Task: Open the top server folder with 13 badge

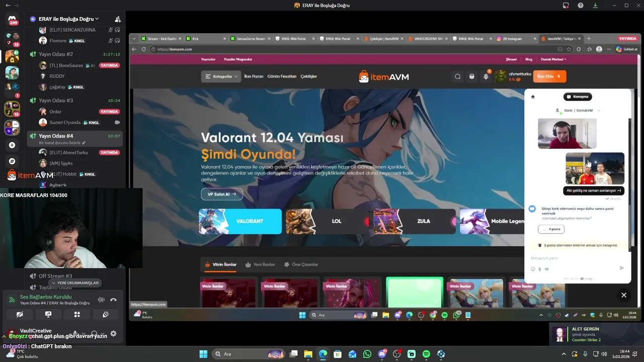Action: 12,39
